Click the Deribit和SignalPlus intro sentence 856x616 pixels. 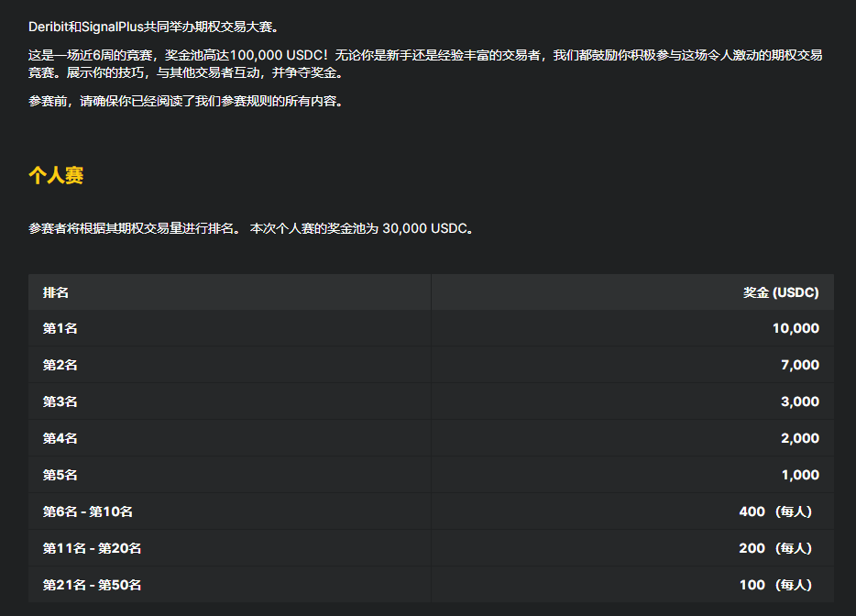pos(153,27)
